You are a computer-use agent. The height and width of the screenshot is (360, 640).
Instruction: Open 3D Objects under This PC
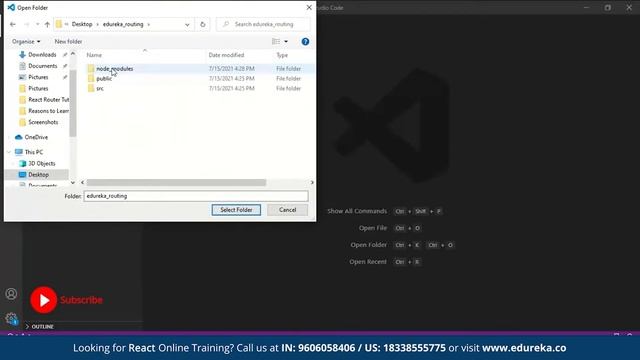point(42,163)
